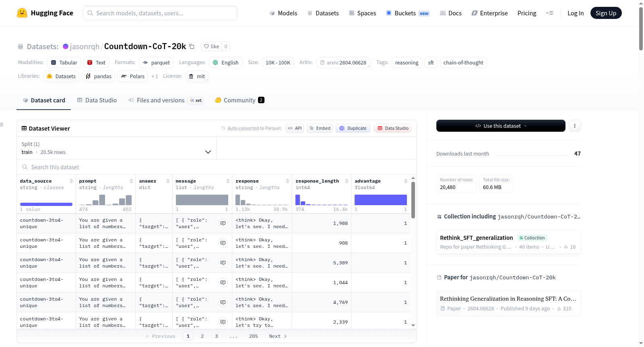Show the additional libraries +1

[155, 76]
